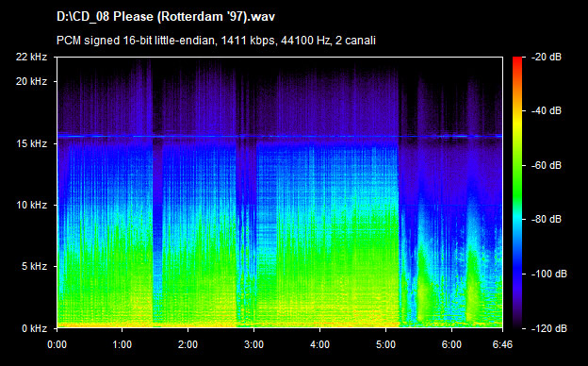Click the 3:00 time axis marker
Image resolution: width=588 pixels, height=366 pixels.
[x=253, y=344]
